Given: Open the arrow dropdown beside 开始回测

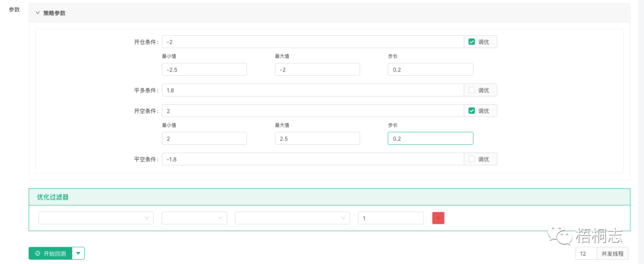Looking at the screenshot, I should tap(78, 253).
